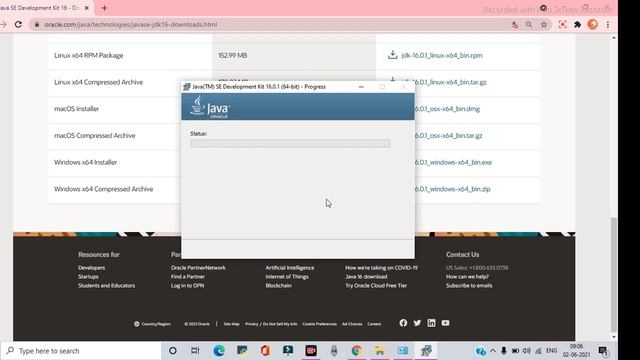640x360 pixels.
Task: Download the windows-x64_bin.zip archive
Action: tap(452, 189)
